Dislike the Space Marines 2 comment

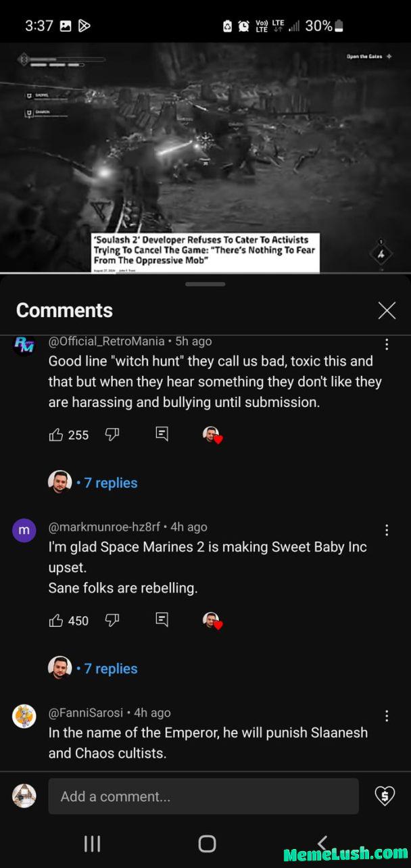112,620
